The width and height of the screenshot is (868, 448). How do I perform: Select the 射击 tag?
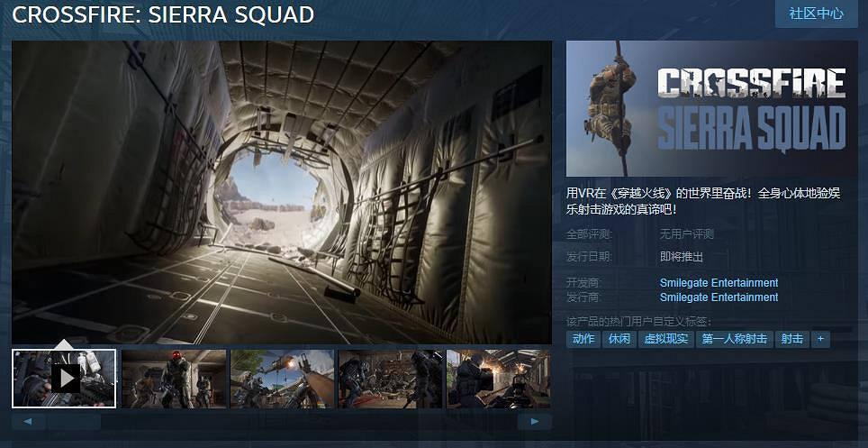click(791, 339)
